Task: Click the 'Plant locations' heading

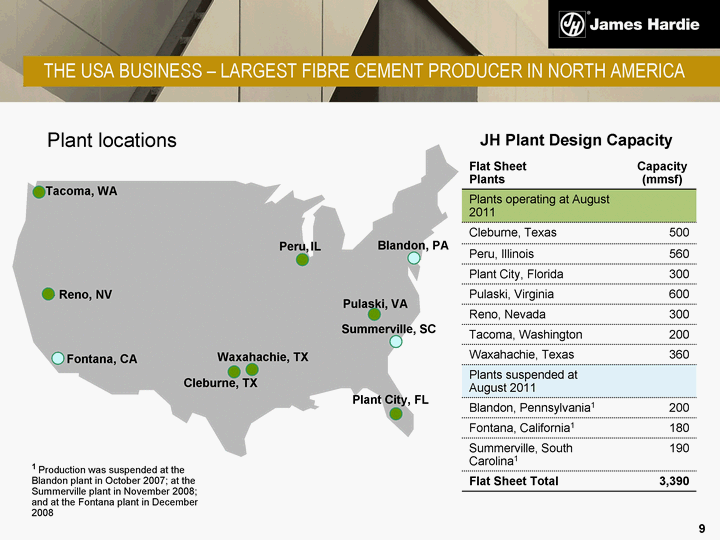Action: (112, 140)
